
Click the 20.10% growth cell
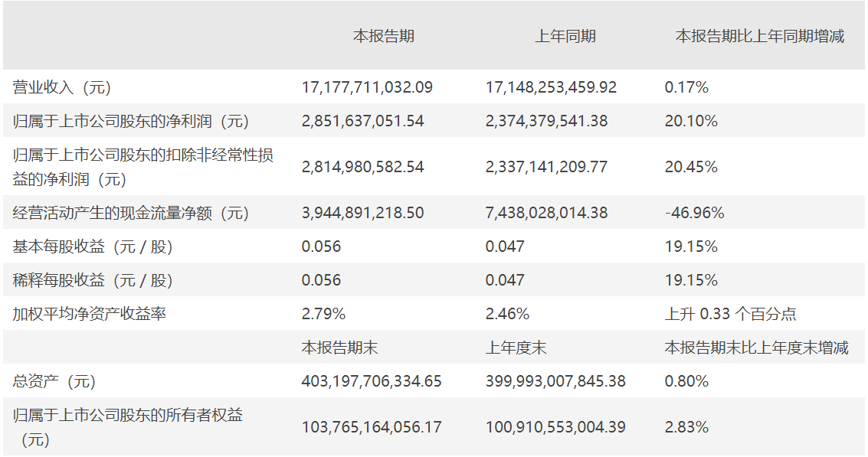[691, 121]
